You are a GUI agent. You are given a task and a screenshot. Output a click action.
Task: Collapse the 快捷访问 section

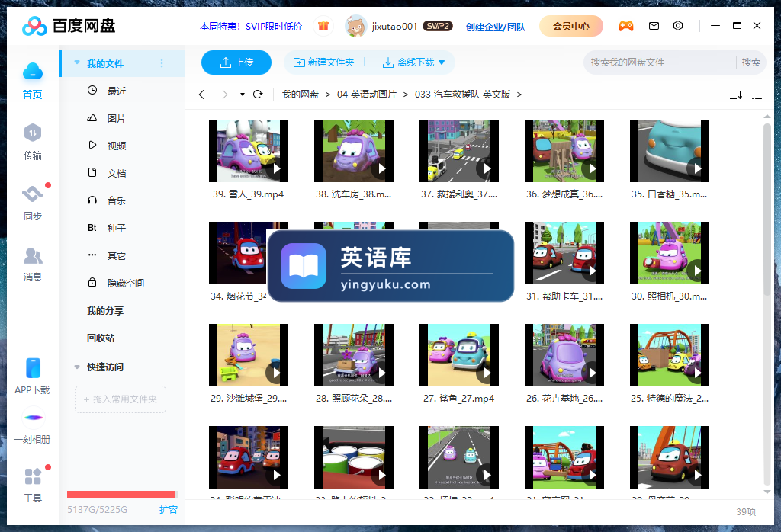click(x=77, y=367)
